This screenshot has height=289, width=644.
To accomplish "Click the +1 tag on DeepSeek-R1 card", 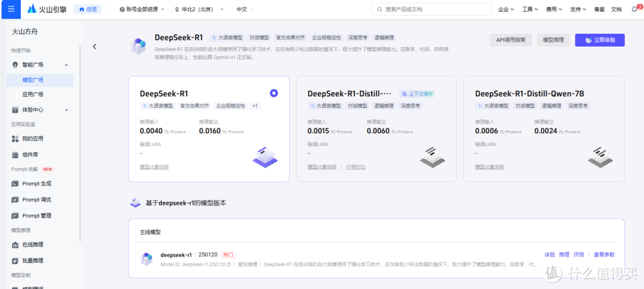I will [x=255, y=106].
